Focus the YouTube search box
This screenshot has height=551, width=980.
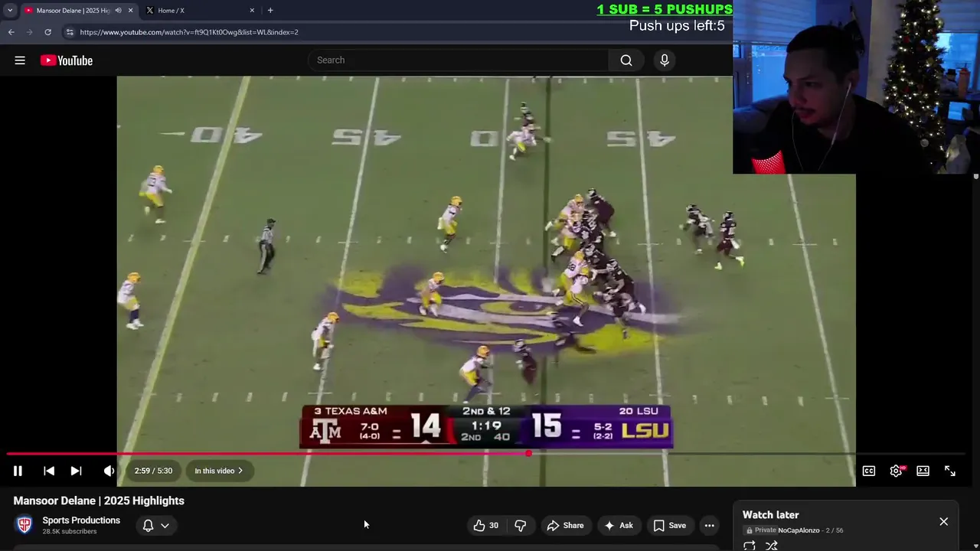tap(458, 60)
